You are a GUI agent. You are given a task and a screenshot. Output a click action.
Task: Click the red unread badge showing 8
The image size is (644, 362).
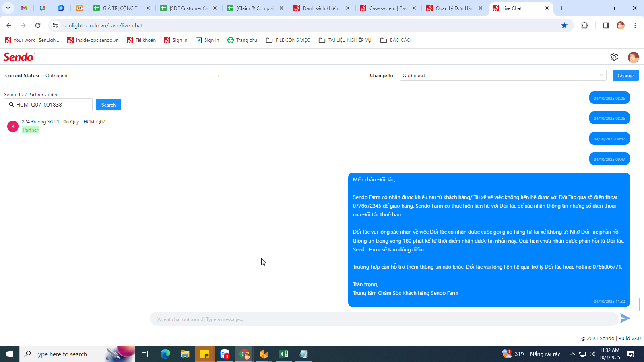pos(13,126)
